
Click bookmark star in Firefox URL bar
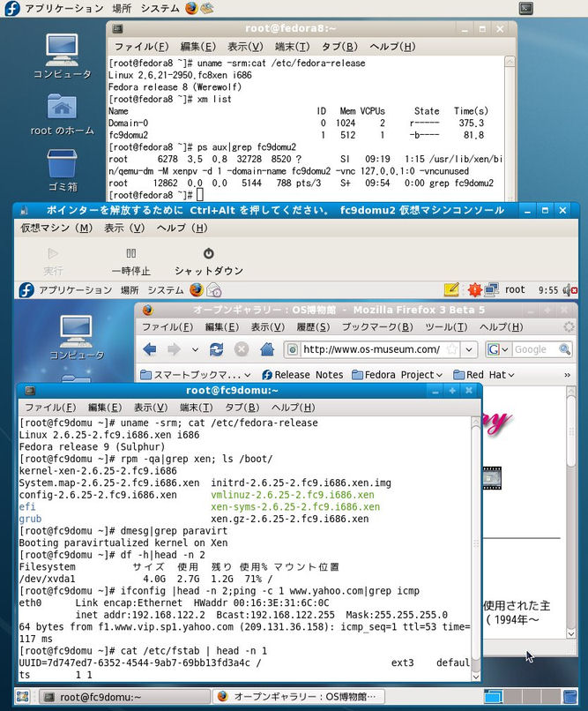click(x=451, y=349)
